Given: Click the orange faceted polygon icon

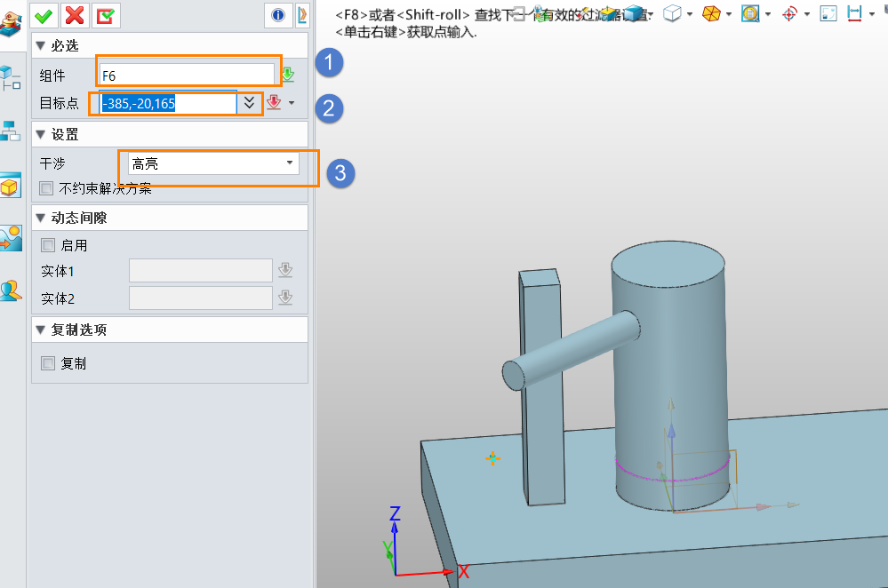Looking at the screenshot, I should [711, 13].
